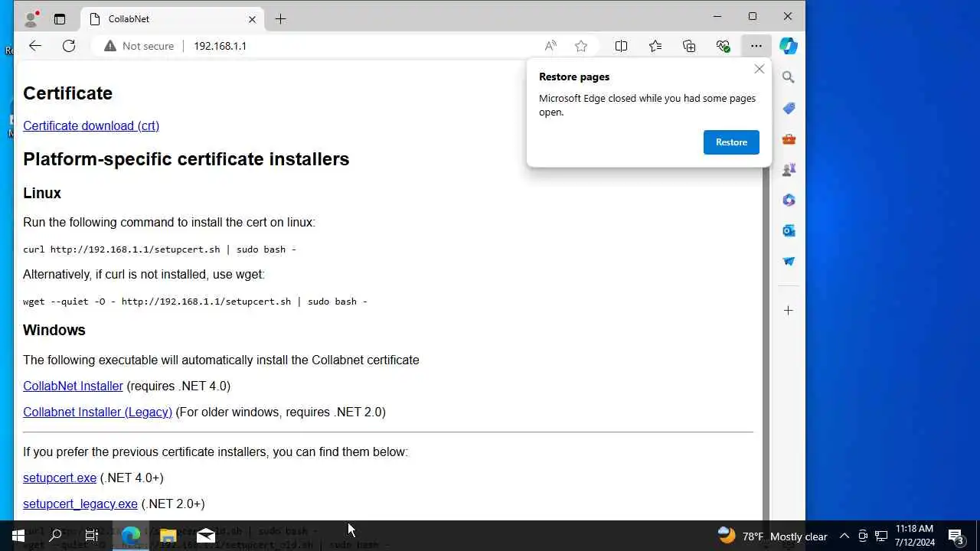Image resolution: width=980 pixels, height=551 pixels.
Task: Open sidebar Search icon
Action: tap(789, 77)
